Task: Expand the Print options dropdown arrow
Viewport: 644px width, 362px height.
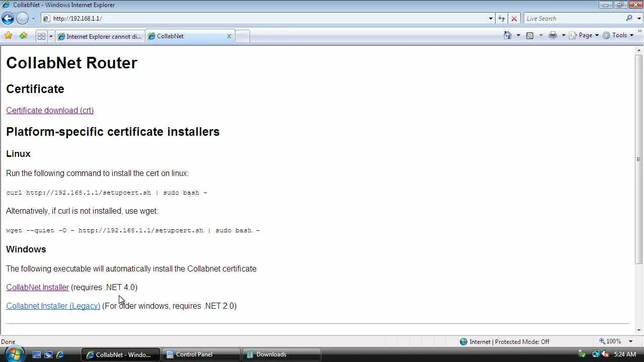Action: coord(563,35)
